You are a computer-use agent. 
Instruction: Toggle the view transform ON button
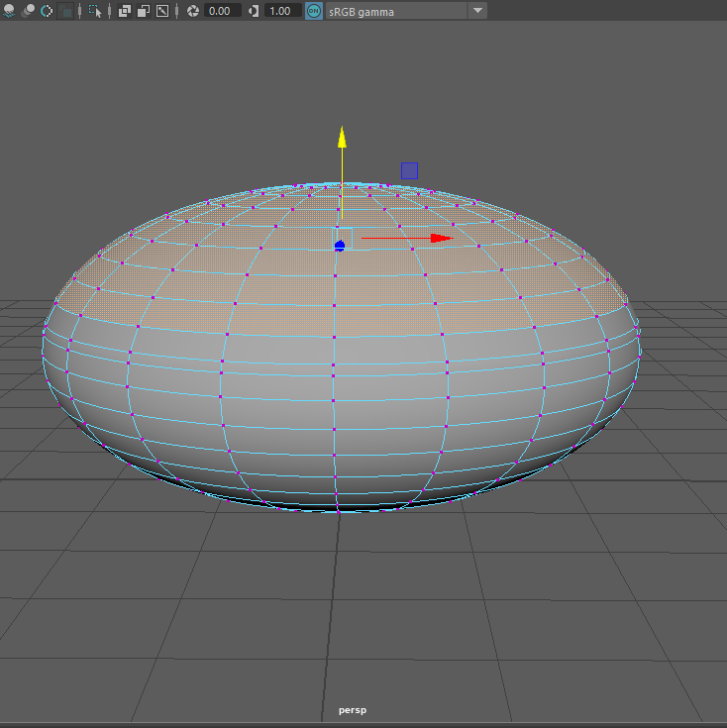coord(314,11)
